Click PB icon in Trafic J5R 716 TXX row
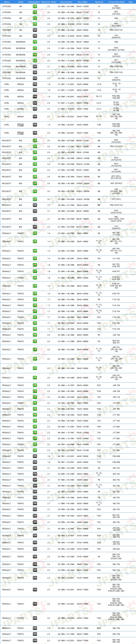The image size is (136, 644). pyautogui.click(x=35, y=397)
